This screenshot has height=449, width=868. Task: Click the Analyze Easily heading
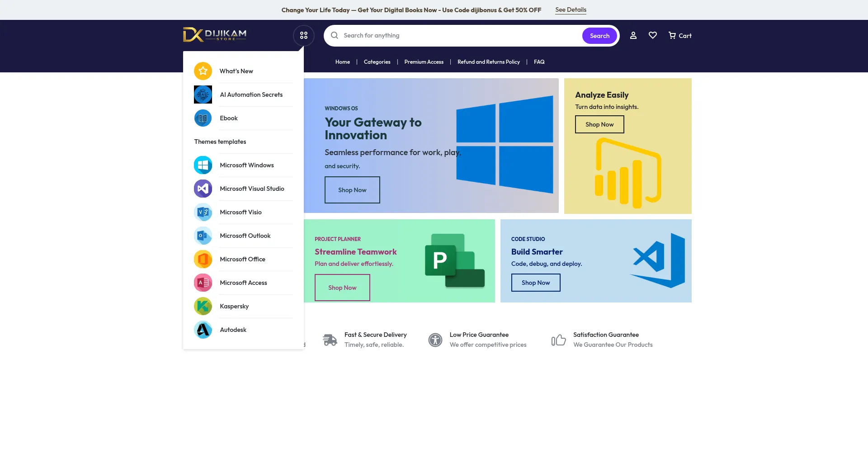point(602,95)
